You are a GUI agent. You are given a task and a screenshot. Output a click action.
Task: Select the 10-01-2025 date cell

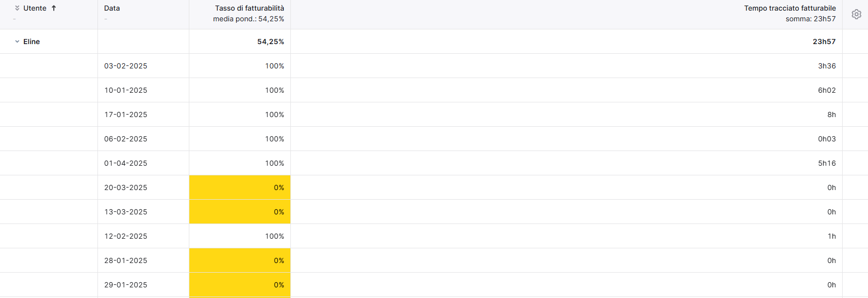126,90
